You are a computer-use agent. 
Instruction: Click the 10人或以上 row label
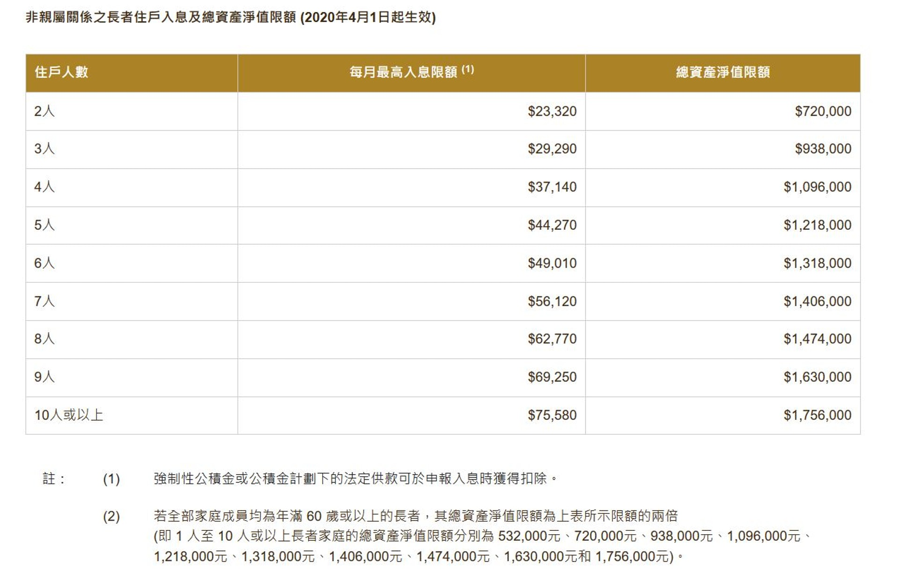coord(68,415)
